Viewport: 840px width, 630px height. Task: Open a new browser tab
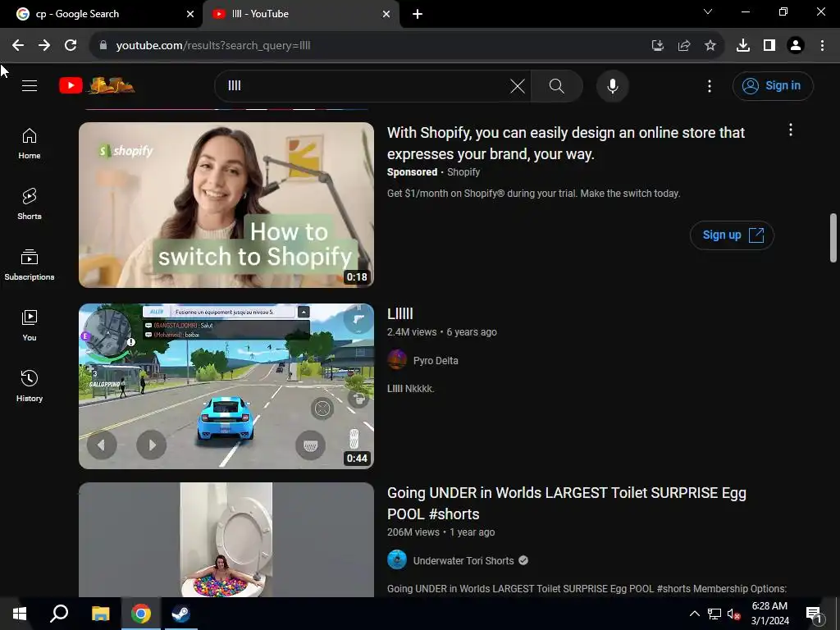(x=418, y=14)
